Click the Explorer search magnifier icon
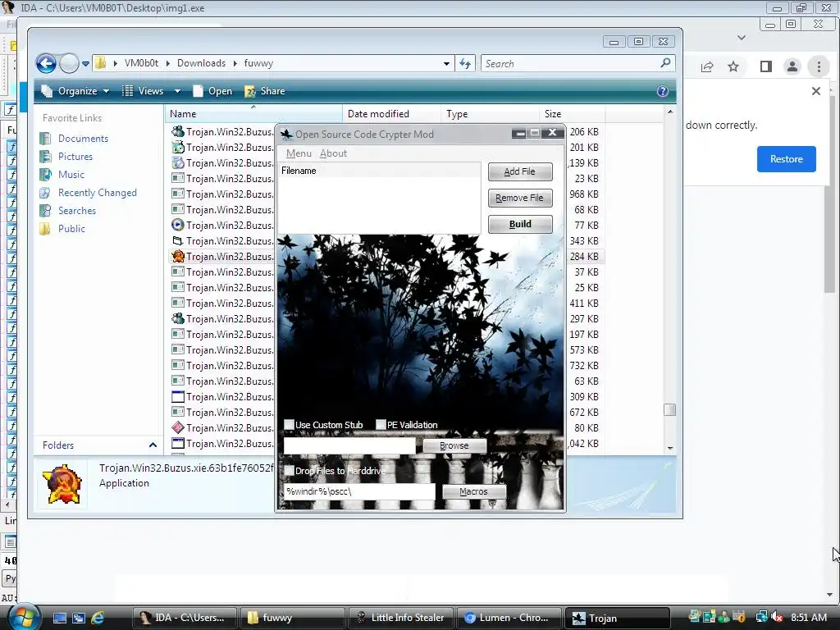 point(665,63)
